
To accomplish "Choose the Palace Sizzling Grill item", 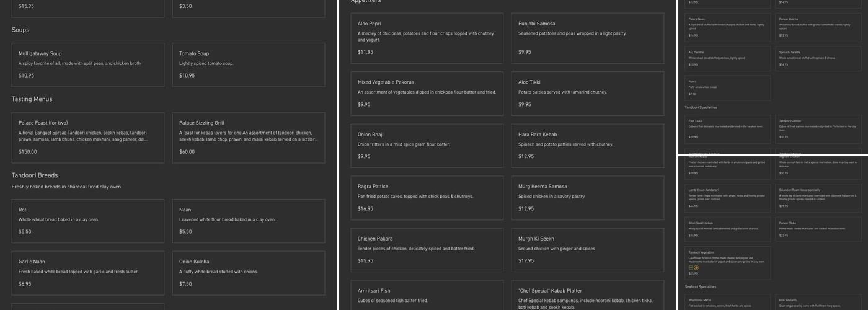I will (248, 137).
